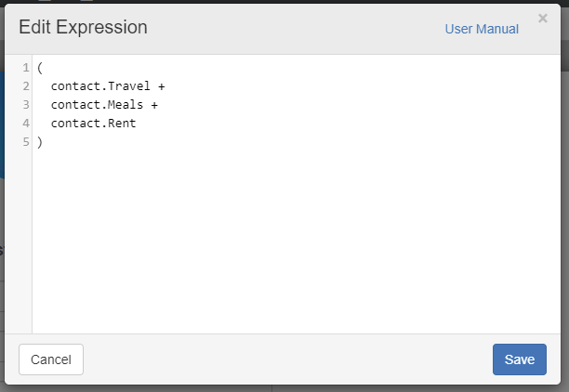This screenshot has height=392, width=569.
Task: Click the plus sign after contact.Meals
Action: pyautogui.click(x=154, y=105)
